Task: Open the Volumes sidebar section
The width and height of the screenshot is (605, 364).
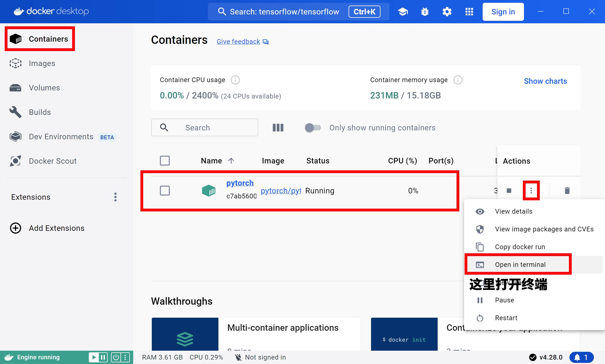Action: 35,88
